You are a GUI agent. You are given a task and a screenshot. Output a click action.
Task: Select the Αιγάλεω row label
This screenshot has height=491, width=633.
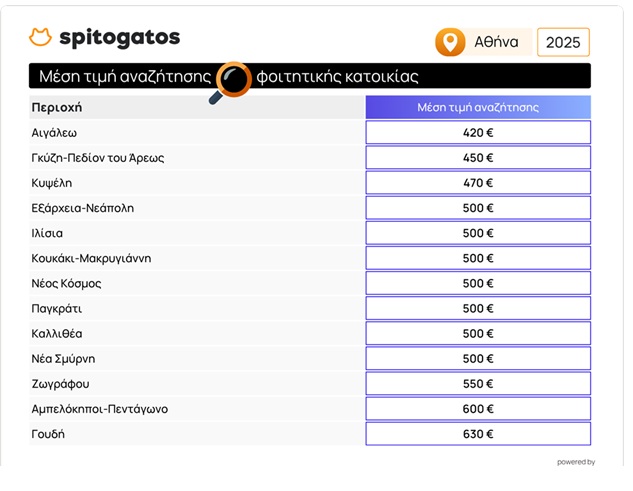[x=54, y=132]
